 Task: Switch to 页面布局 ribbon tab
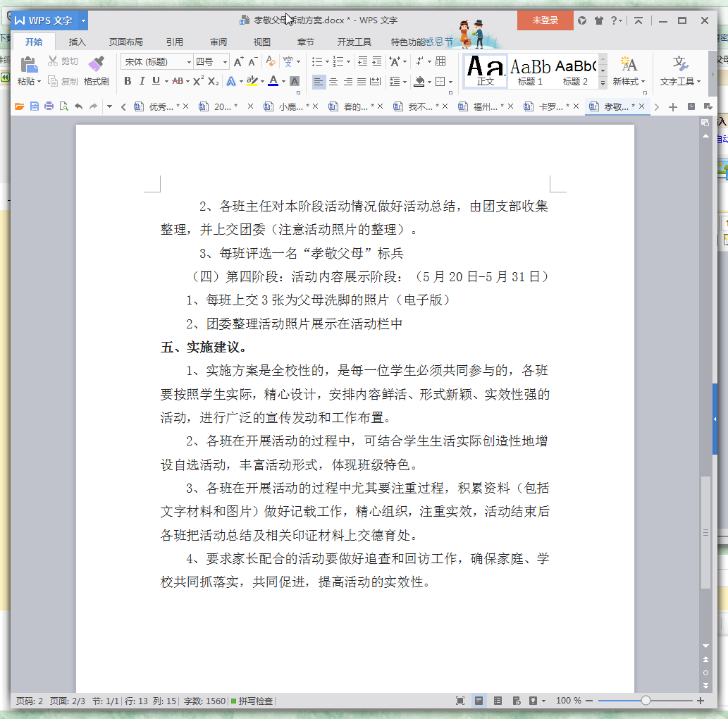pos(126,42)
